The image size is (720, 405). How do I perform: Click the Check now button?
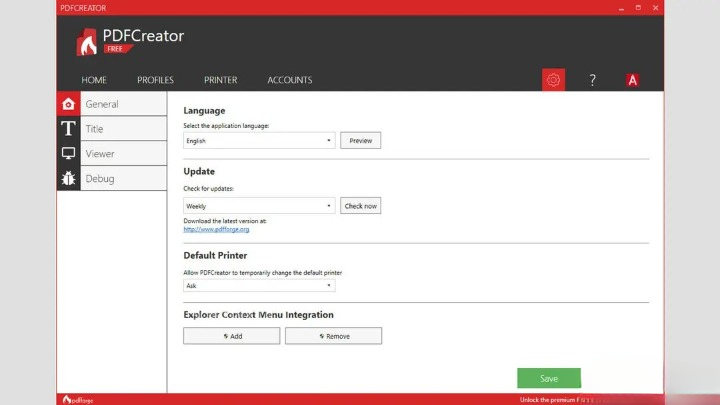point(360,206)
